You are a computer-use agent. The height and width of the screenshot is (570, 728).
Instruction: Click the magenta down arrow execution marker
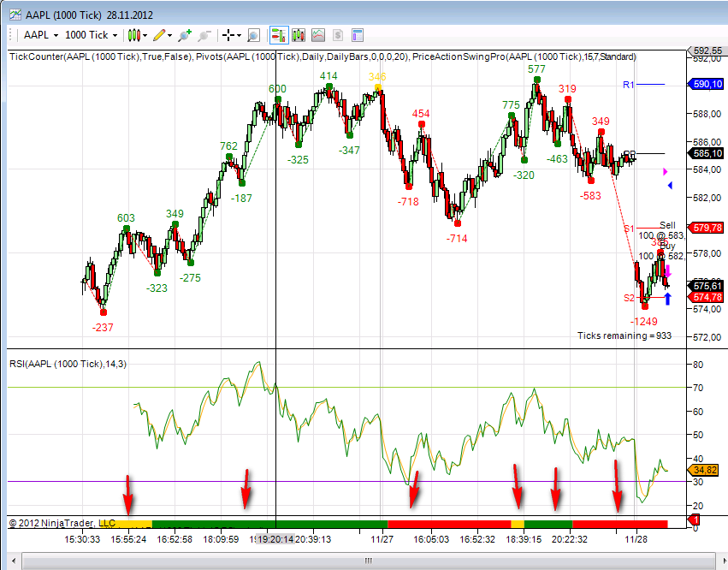pos(668,270)
